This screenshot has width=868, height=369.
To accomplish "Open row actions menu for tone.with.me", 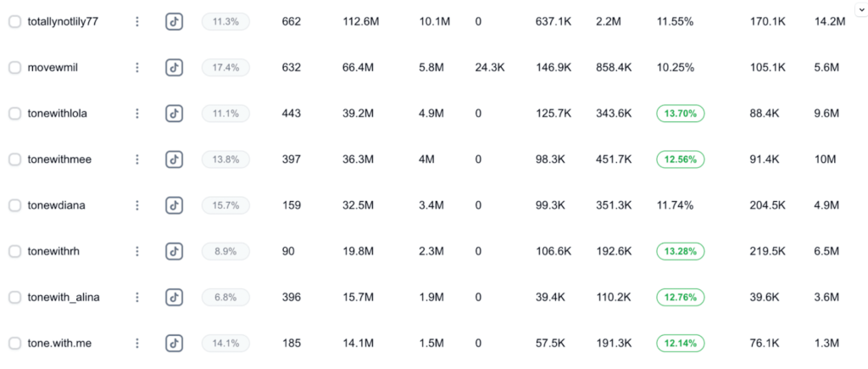I will tap(136, 343).
